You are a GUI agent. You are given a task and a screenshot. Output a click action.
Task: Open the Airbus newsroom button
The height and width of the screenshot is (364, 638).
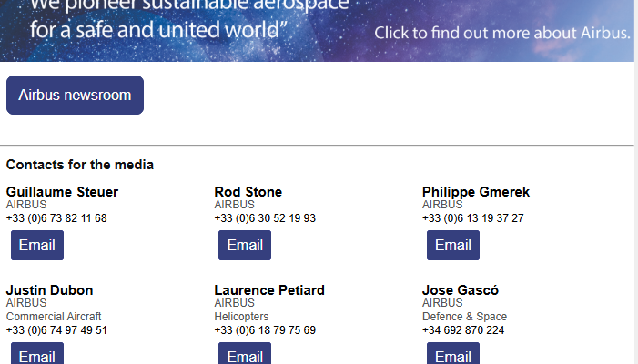[x=75, y=96]
